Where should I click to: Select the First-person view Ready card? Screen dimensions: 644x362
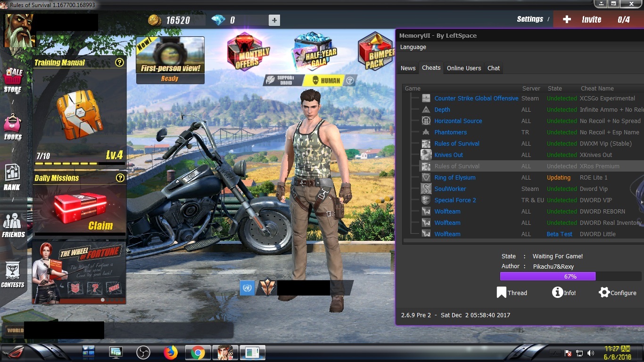(x=170, y=60)
